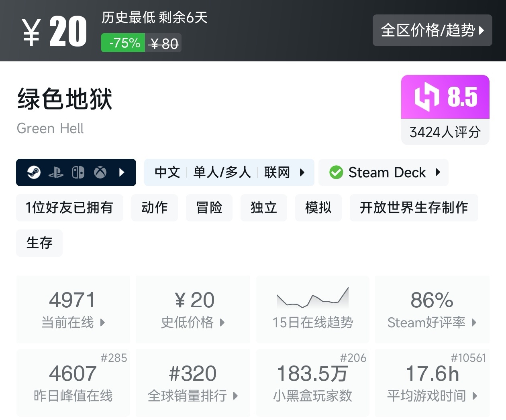
Task: View the 全球销量排行 #320 ranking
Action: pos(193,382)
